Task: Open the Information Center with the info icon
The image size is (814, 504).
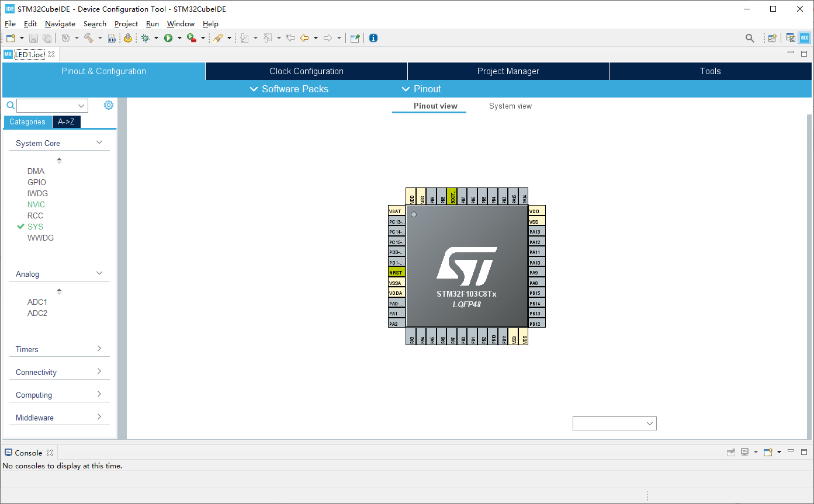Action: (373, 38)
